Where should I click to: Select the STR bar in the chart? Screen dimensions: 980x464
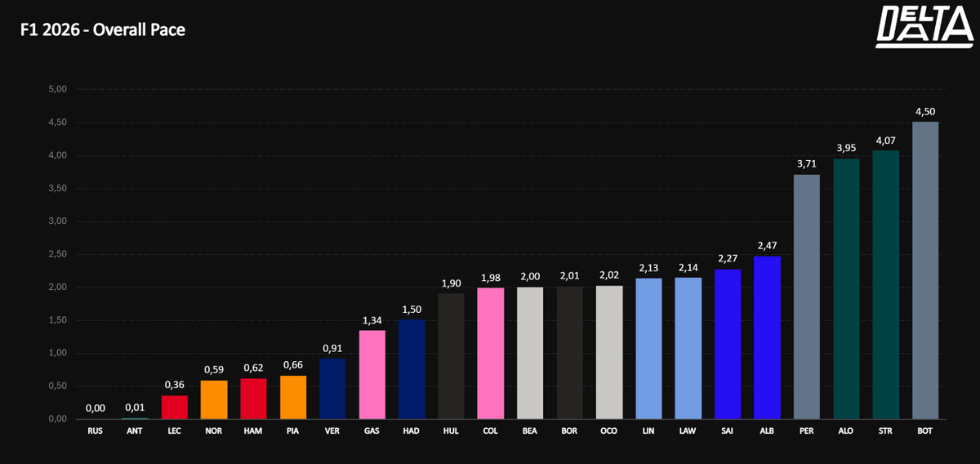point(886,284)
